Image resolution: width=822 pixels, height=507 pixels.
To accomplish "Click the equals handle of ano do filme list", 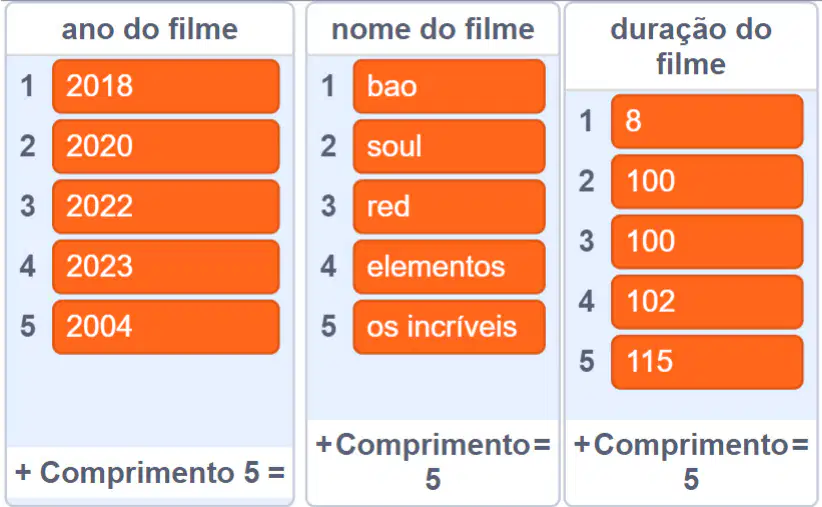I will [276, 473].
